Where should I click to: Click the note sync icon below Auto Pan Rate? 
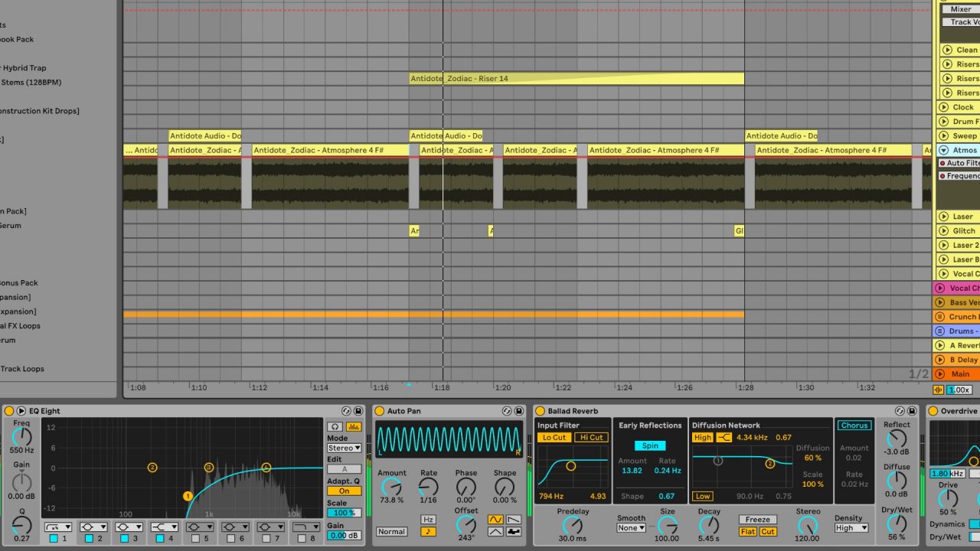[429, 532]
